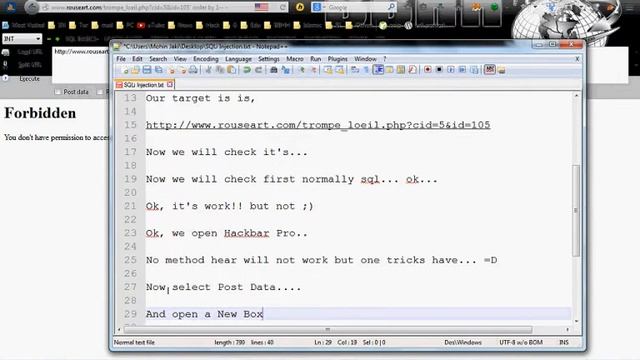Open the Replace toolbar icon
This screenshot has height=360, width=640.
point(286,70)
